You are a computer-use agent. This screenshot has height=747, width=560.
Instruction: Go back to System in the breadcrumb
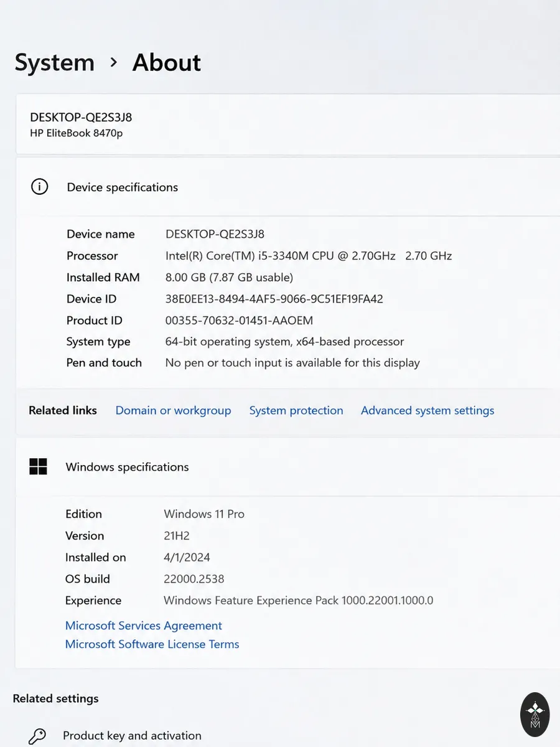tap(55, 62)
